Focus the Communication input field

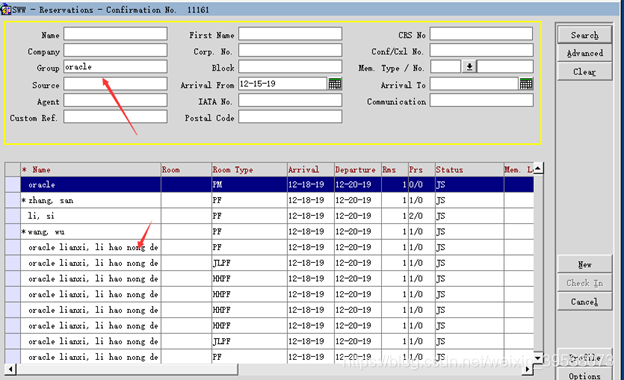482,100
